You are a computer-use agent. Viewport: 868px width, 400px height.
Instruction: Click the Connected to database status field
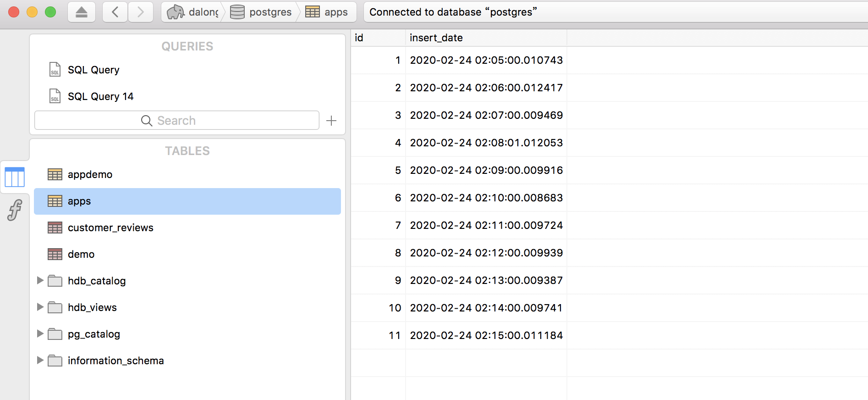(x=615, y=12)
